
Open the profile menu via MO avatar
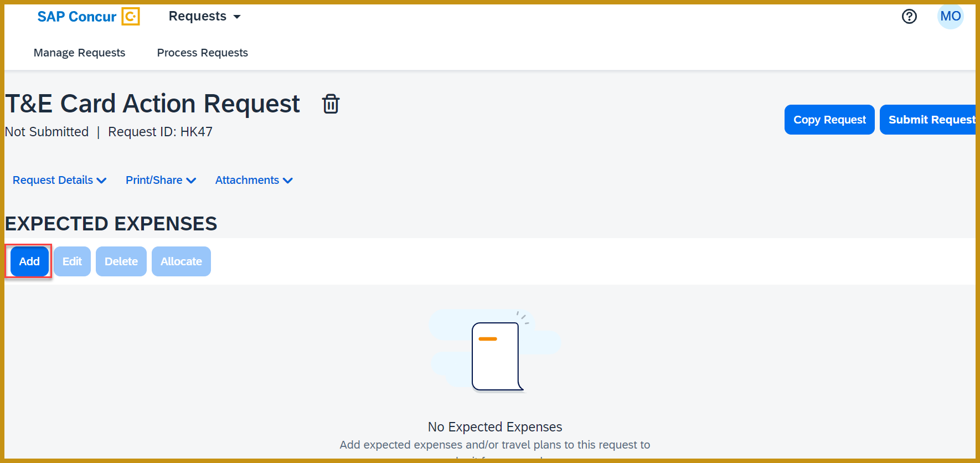tap(950, 17)
